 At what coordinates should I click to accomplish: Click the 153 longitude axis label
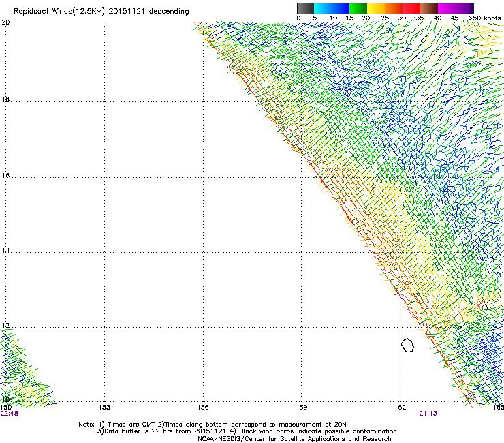pyautogui.click(x=104, y=408)
